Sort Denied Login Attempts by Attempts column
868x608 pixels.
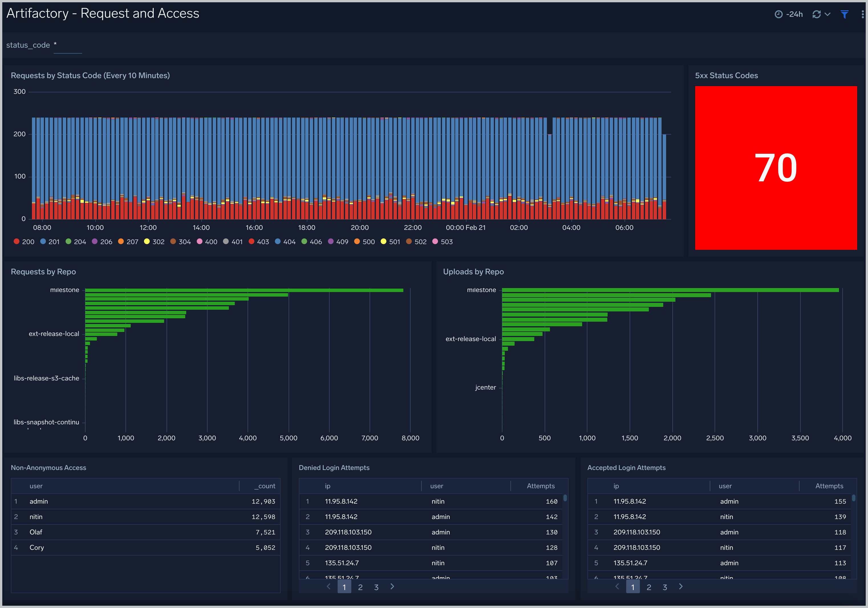541,486
